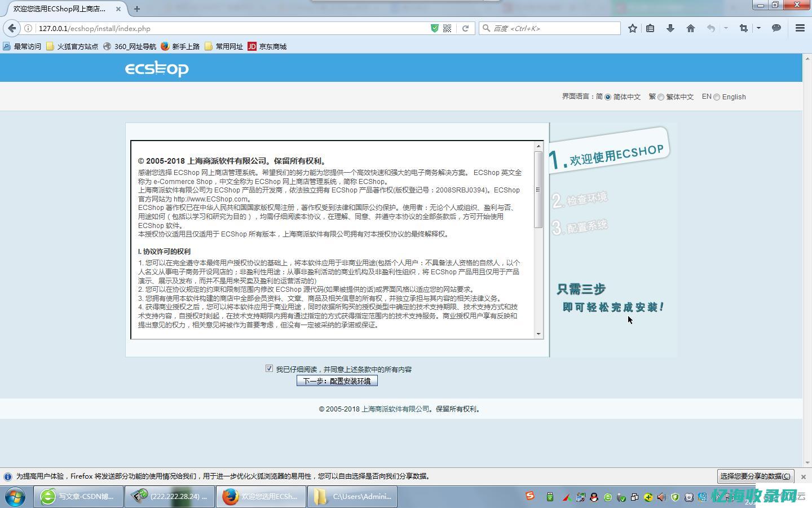Open the Firefox hamburger menu
The image size is (812, 508).
pyautogui.click(x=800, y=28)
